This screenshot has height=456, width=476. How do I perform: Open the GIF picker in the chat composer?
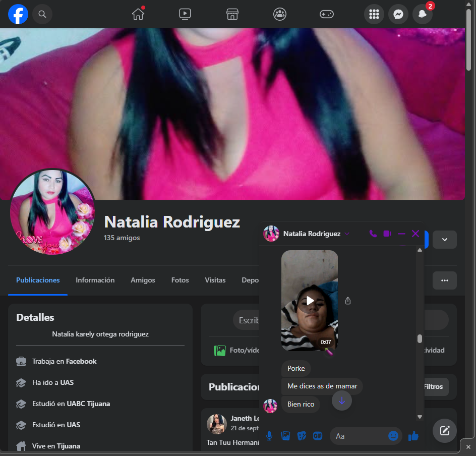318,436
